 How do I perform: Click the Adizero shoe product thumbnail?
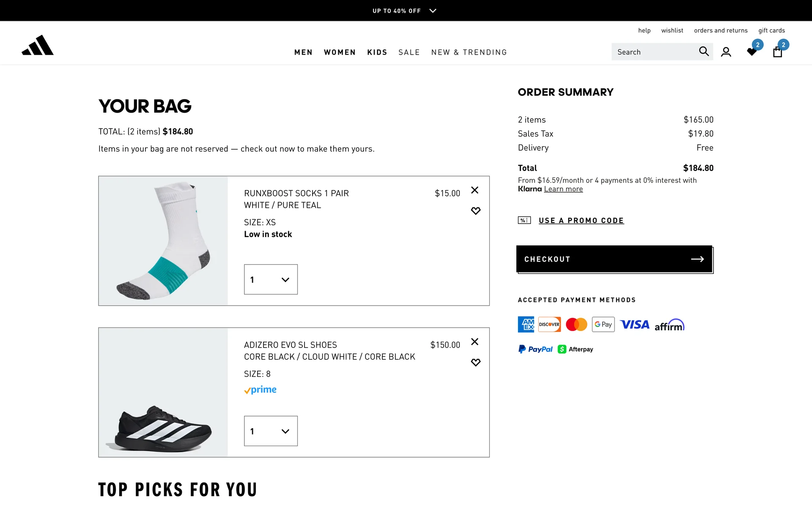click(x=163, y=392)
